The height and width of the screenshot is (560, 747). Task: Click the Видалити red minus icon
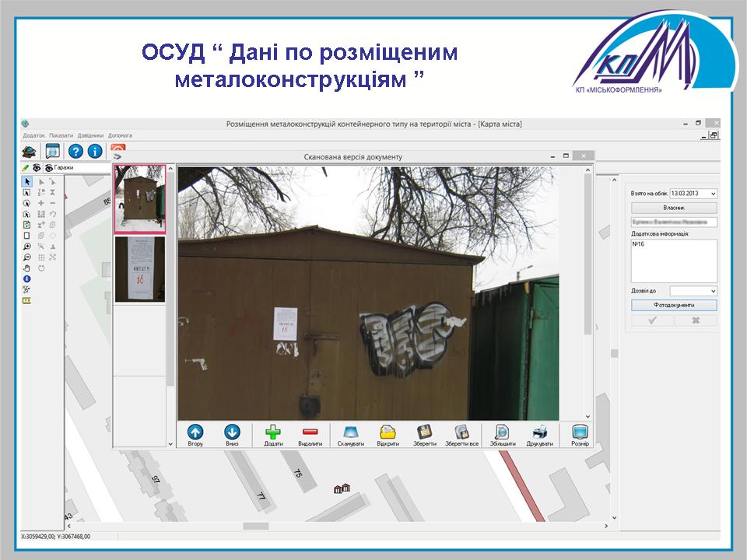(310, 433)
